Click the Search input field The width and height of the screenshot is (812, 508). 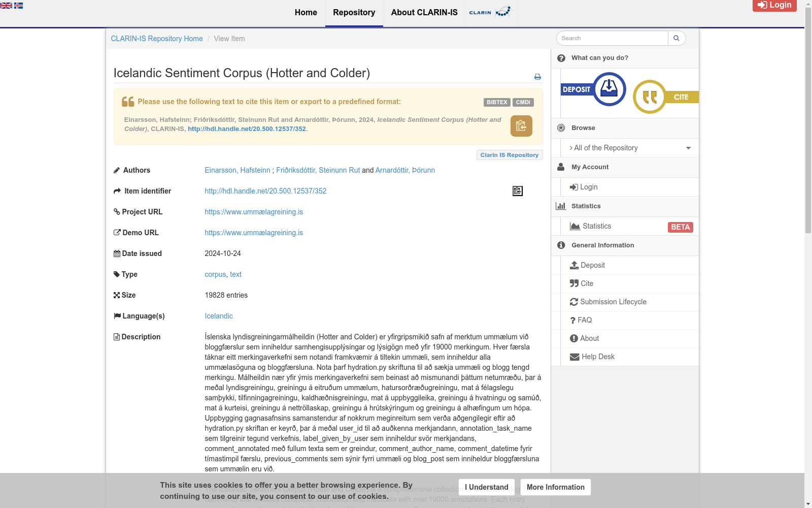point(612,38)
